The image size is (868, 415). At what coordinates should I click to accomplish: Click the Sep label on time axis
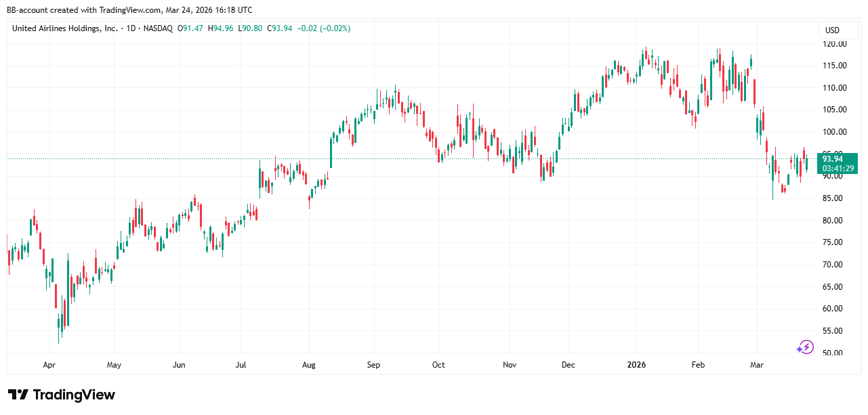[374, 365]
